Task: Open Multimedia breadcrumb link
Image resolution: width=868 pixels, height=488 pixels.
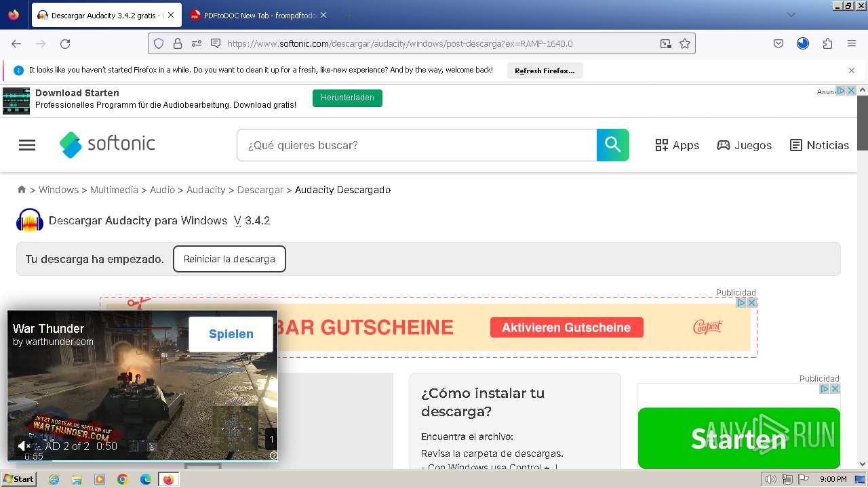Action: click(114, 190)
